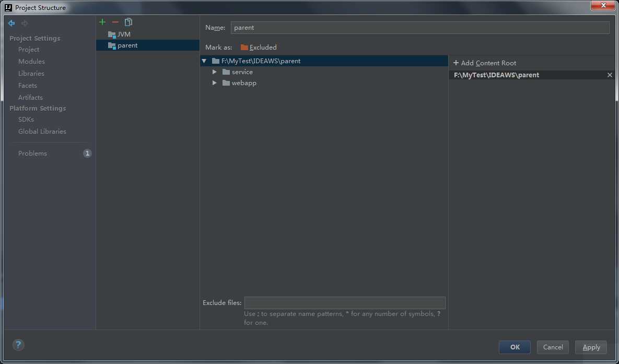Image resolution: width=619 pixels, height=364 pixels.
Task: Click the service folder icon
Action: pyautogui.click(x=226, y=72)
